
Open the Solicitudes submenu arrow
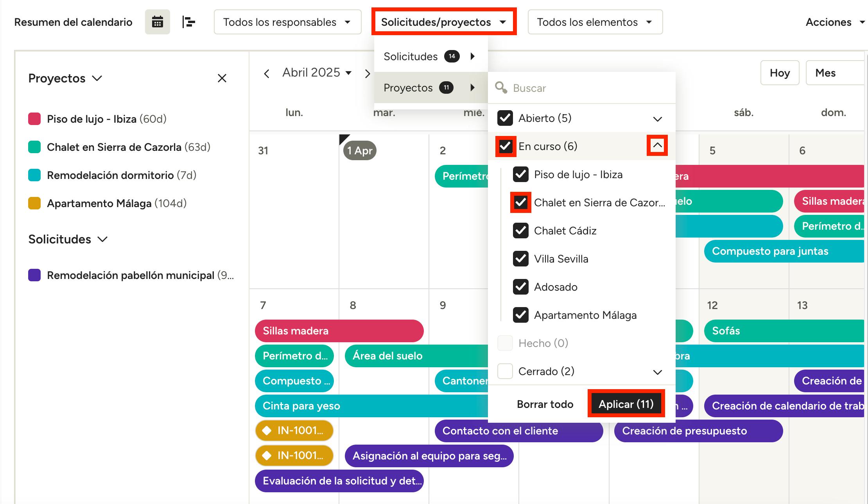(473, 56)
